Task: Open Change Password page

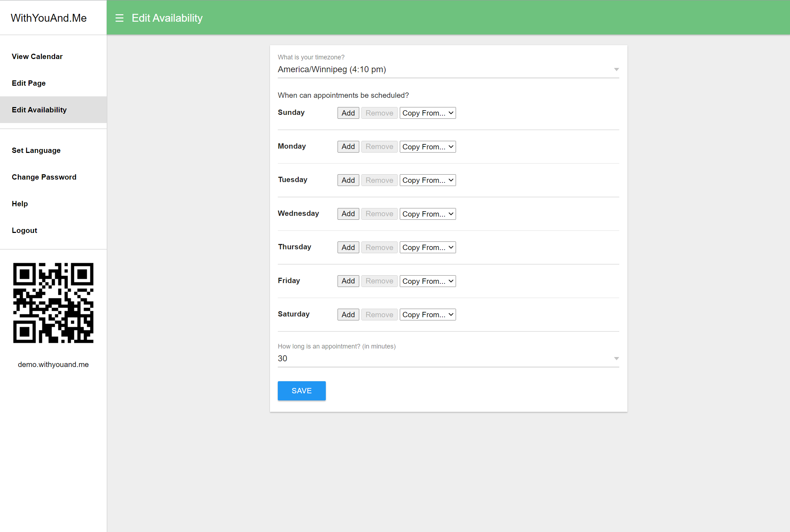Action: 44,177
